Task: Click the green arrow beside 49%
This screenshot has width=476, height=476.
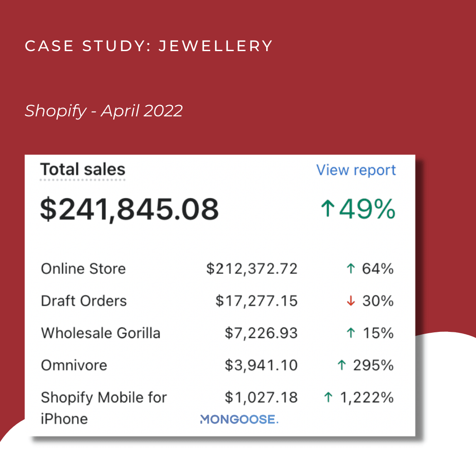Action: [327, 209]
